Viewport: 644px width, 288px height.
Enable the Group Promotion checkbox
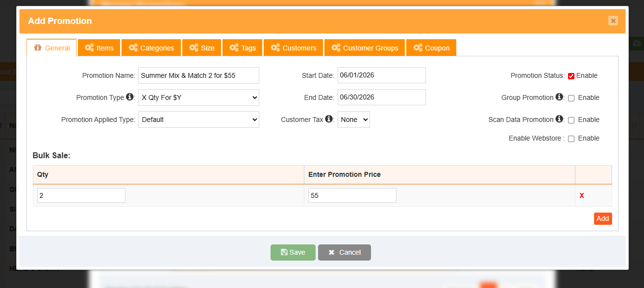pos(571,98)
